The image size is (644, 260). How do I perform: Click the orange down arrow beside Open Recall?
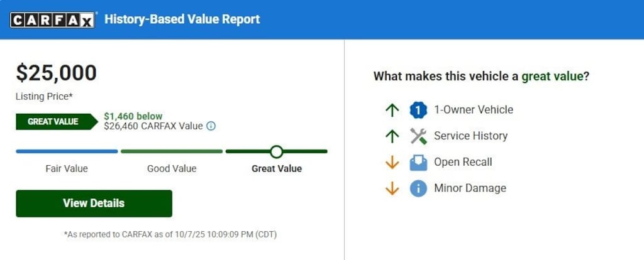click(x=392, y=162)
